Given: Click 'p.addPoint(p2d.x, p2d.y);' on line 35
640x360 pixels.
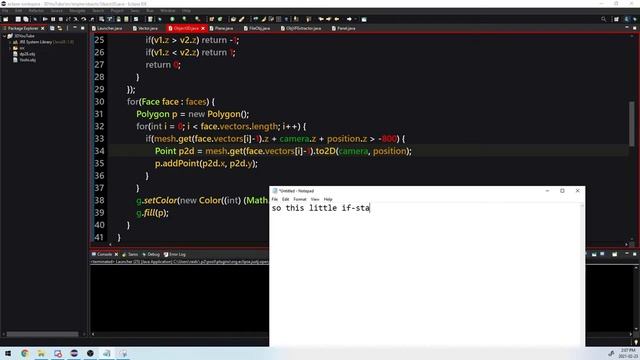Looking at the screenshot, I should 206,164.
